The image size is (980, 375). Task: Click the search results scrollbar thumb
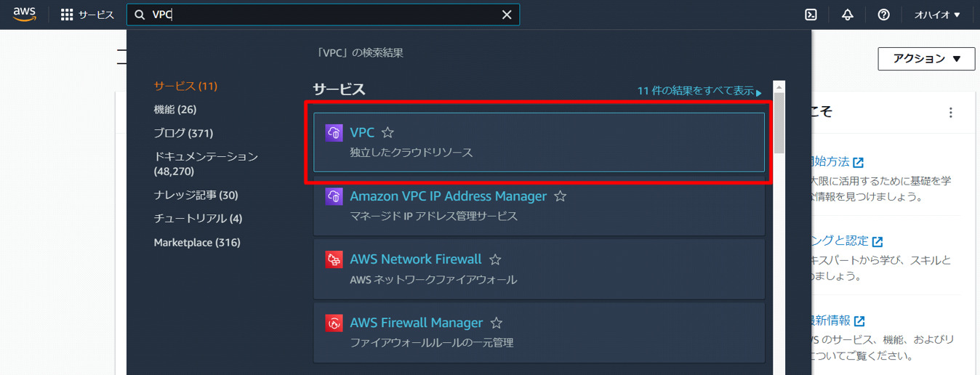coord(779,122)
